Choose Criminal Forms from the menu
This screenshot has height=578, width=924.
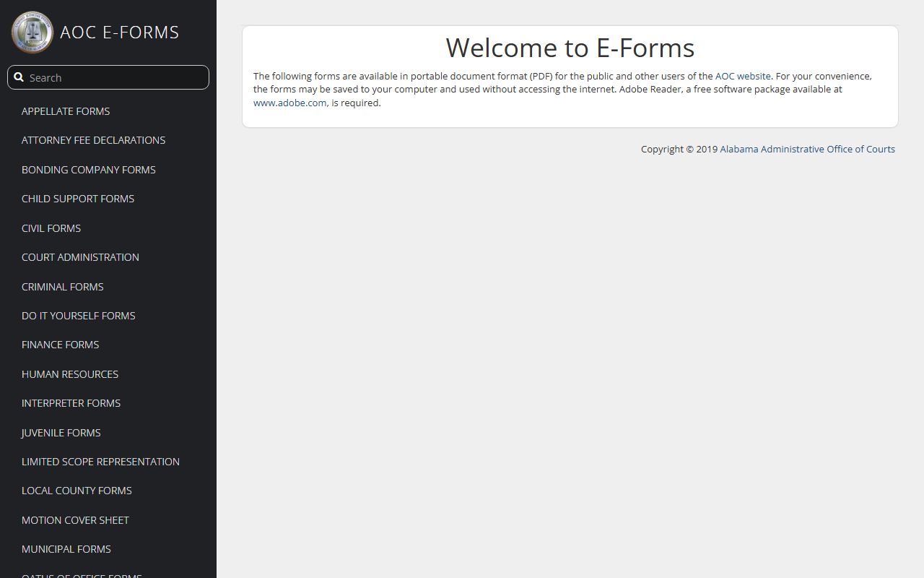63,287
